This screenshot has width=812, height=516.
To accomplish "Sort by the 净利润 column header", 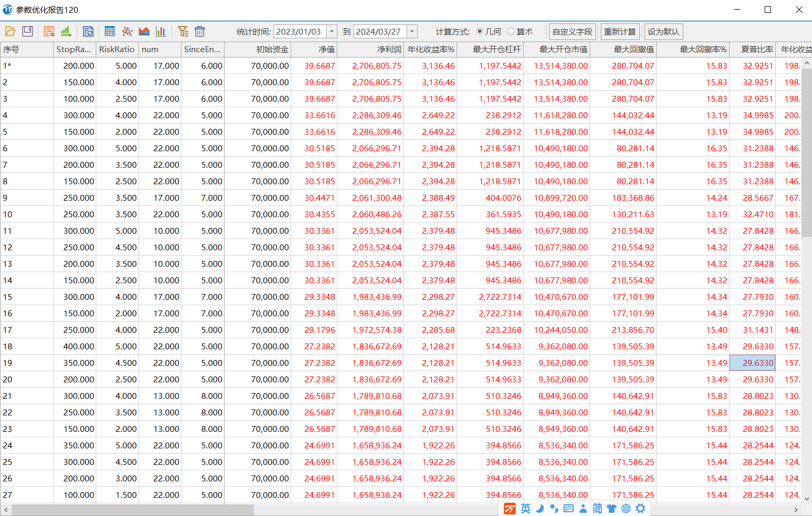I will 370,50.
